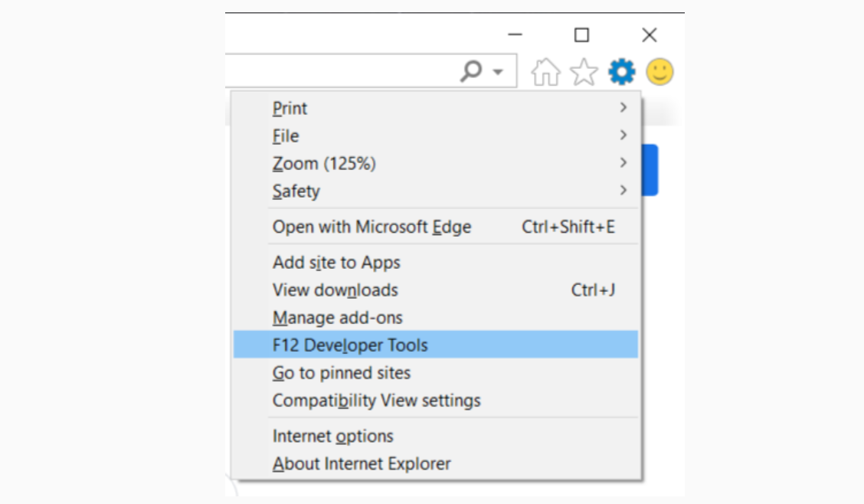Select Manage add-ons
Screen dimensions: 864x504
338,317
